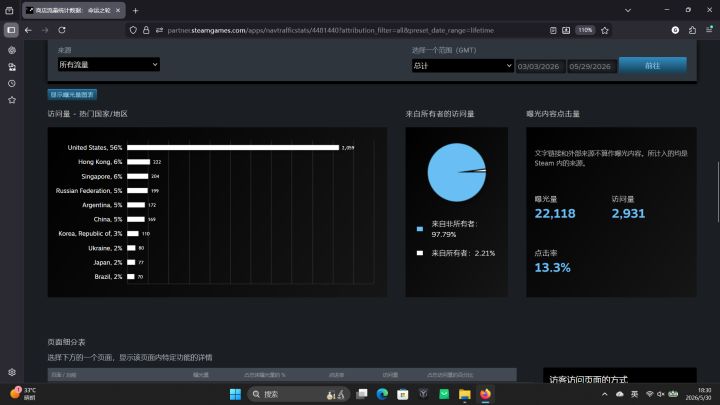The height and width of the screenshot is (405, 720).
Task: Click the site security padlock icon
Action: (146, 30)
